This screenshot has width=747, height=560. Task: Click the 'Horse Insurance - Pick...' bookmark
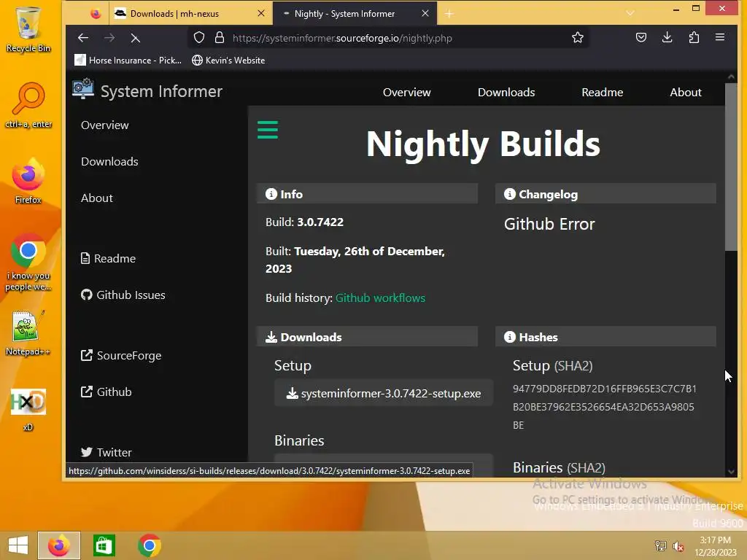(x=128, y=61)
